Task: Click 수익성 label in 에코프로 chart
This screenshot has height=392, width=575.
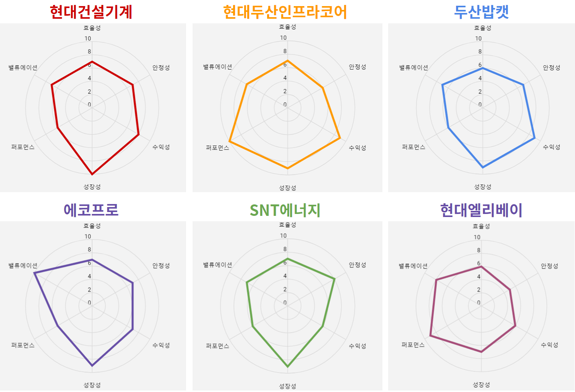Action: (x=161, y=345)
